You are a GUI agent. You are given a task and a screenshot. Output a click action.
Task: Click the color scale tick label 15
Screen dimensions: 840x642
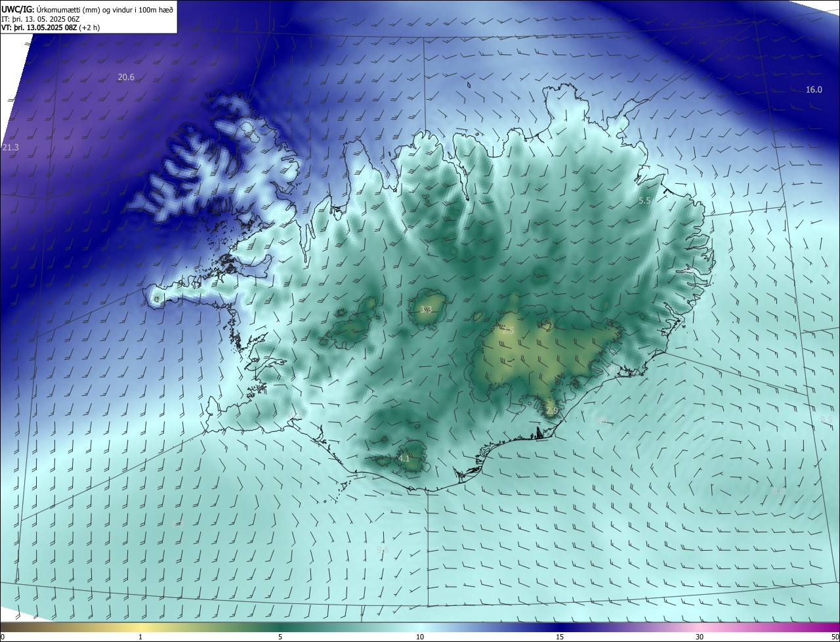pyautogui.click(x=560, y=637)
